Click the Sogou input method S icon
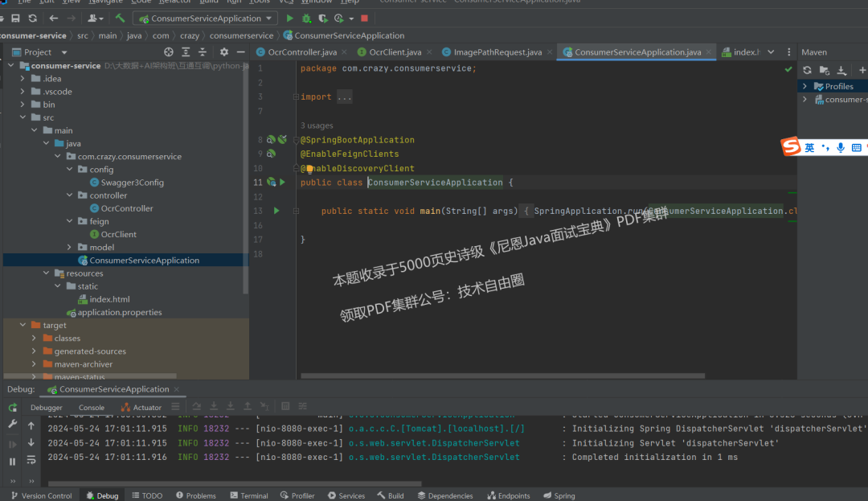868x501 pixels. 791,146
